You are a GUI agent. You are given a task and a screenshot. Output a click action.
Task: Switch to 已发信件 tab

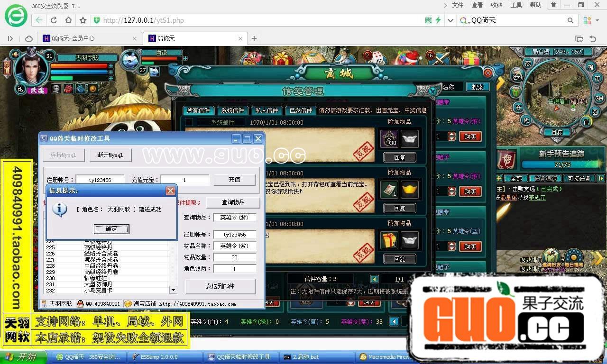(x=301, y=110)
